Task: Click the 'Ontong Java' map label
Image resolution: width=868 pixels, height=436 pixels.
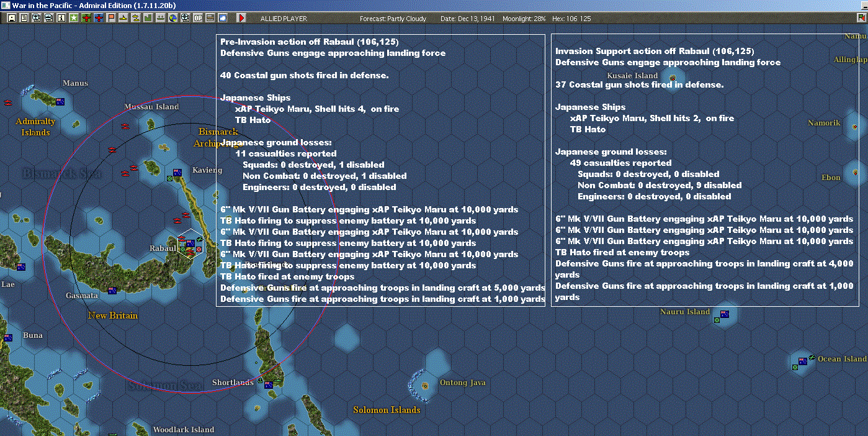Action: [x=462, y=383]
